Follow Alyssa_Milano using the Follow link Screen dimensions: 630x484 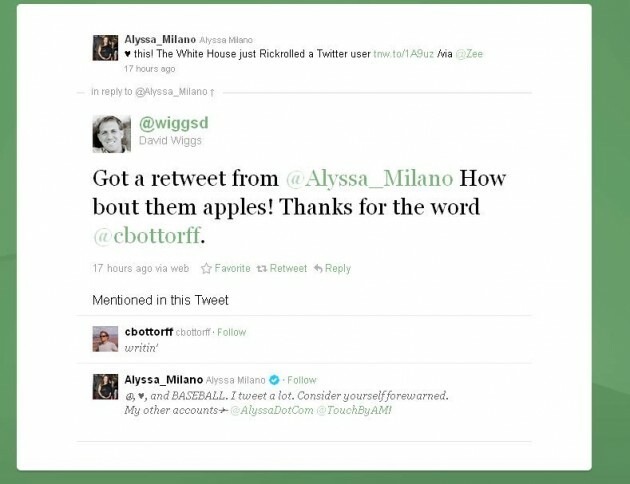[301, 380]
